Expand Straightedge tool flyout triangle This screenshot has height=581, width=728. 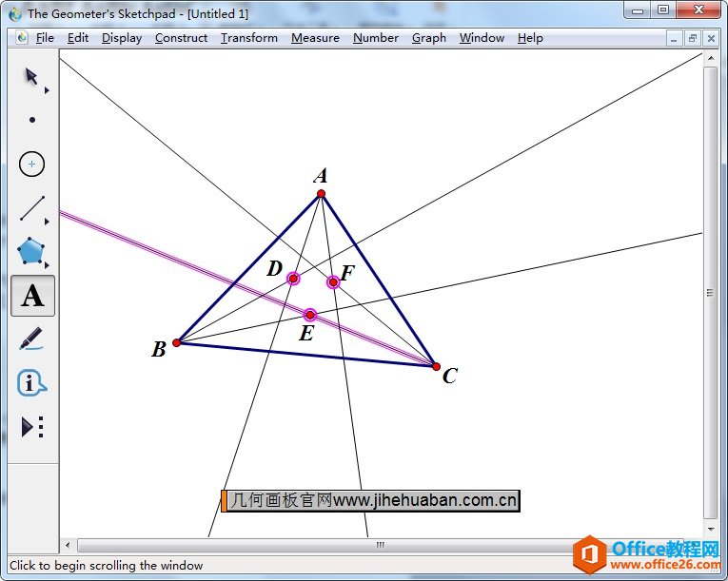(x=47, y=222)
